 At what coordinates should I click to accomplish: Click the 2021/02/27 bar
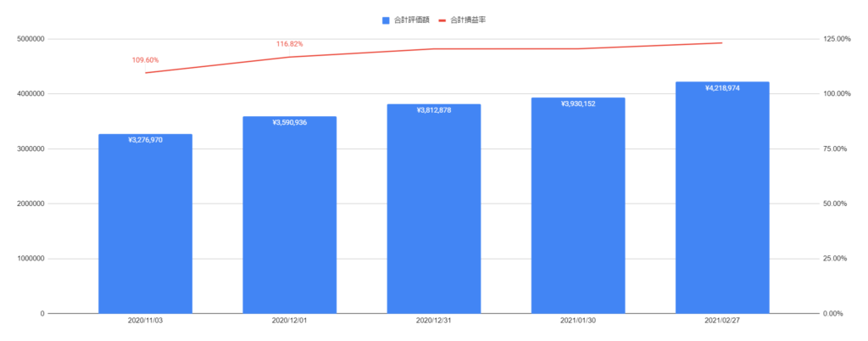[x=722, y=198]
